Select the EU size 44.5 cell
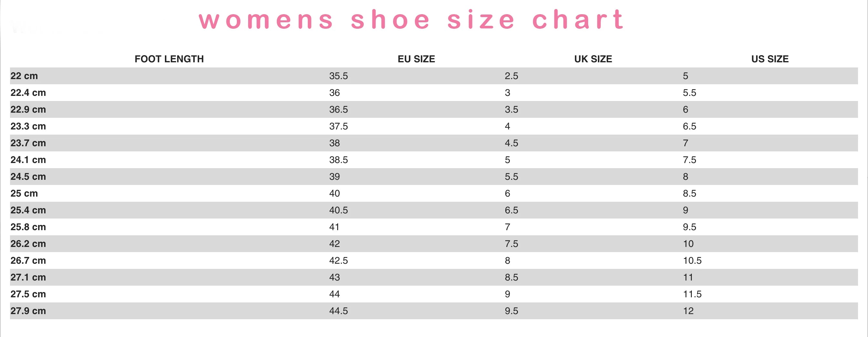Screen dimensions: 868x337 pos(338,311)
